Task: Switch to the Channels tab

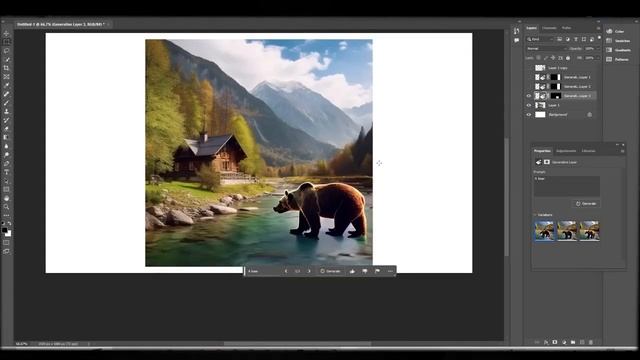Action: 549,28
